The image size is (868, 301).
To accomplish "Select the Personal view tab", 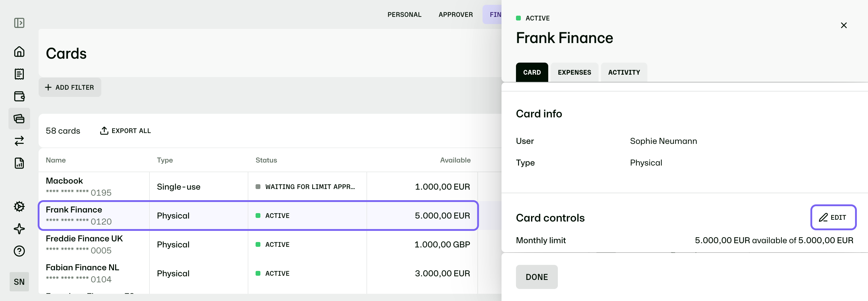I will 404,14.
